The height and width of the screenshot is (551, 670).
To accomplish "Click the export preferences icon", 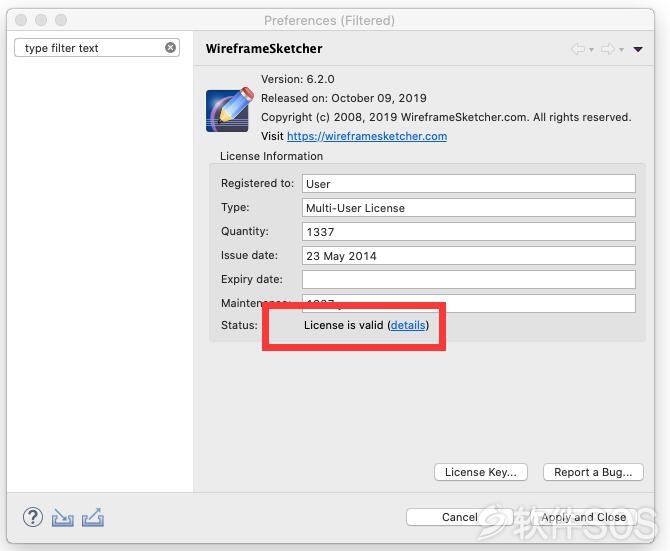I will click(x=93, y=517).
